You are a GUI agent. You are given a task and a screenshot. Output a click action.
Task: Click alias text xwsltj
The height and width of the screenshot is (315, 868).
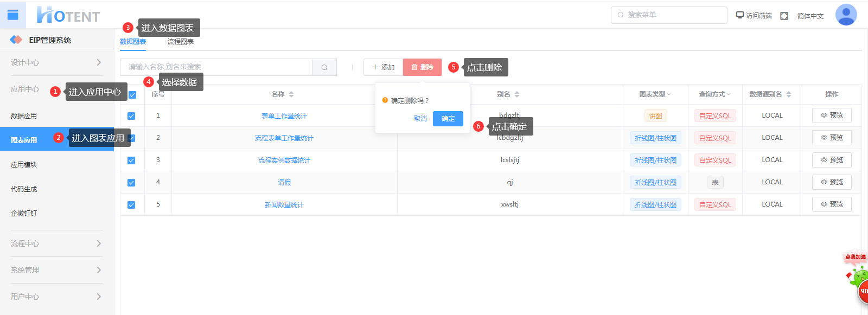click(x=510, y=204)
